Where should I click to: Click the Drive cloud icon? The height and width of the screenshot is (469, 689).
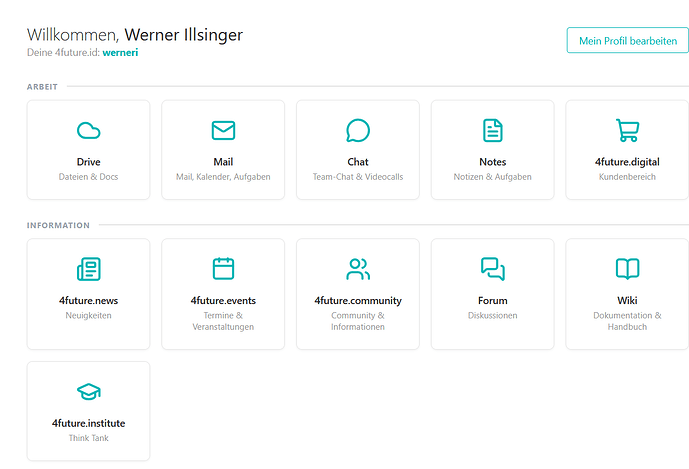point(88,131)
